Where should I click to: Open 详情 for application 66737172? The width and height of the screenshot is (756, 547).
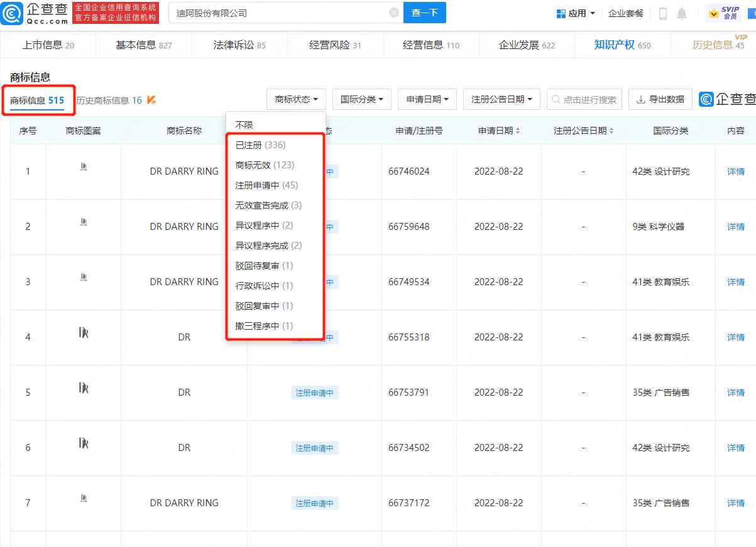click(x=736, y=503)
